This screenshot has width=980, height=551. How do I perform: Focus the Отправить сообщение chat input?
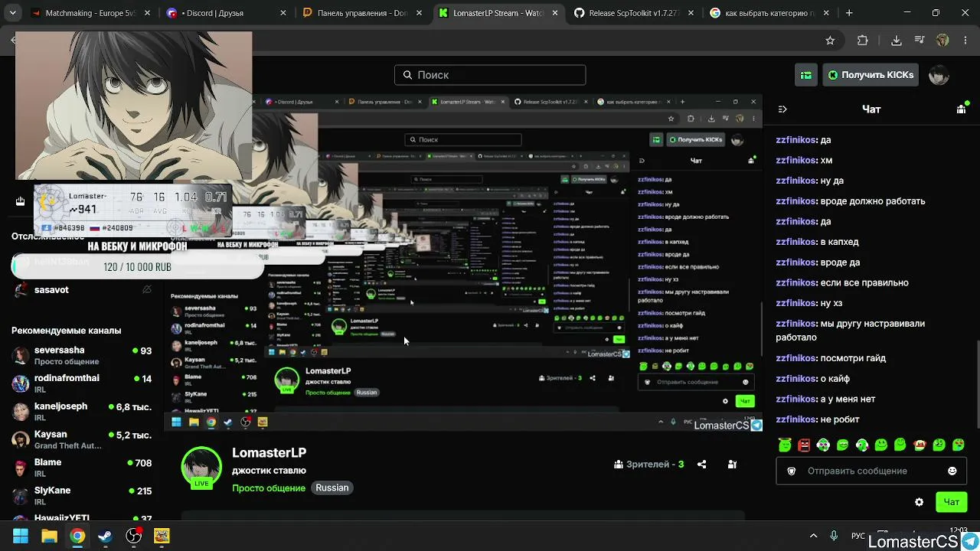[x=871, y=471]
